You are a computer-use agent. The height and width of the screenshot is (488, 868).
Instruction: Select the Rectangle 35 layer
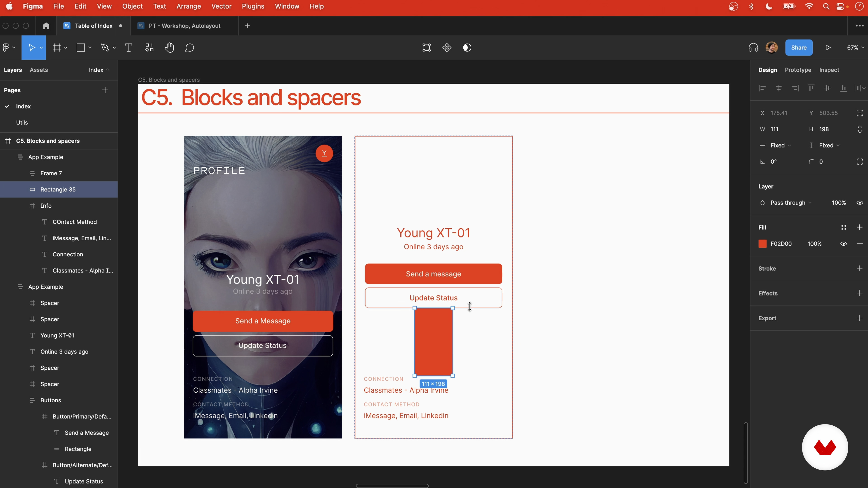pyautogui.click(x=59, y=189)
